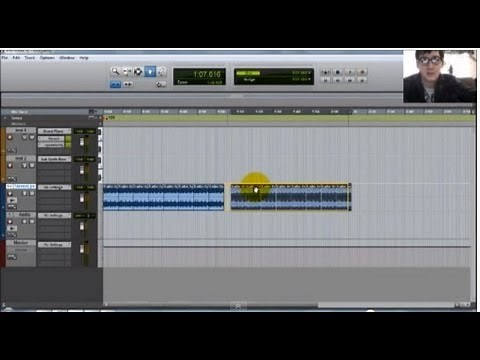Select the highlighted Grabber hand tool
This screenshot has height=360, width=480.
(150, 71)
